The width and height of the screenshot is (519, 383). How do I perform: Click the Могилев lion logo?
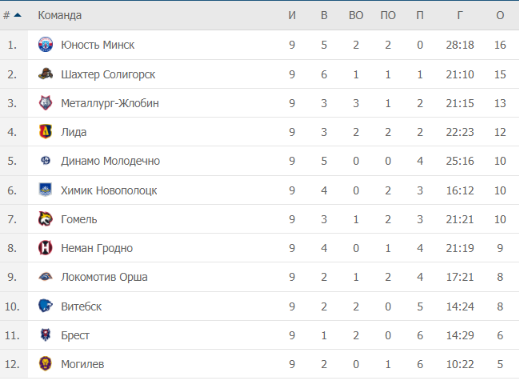(45, 364)
